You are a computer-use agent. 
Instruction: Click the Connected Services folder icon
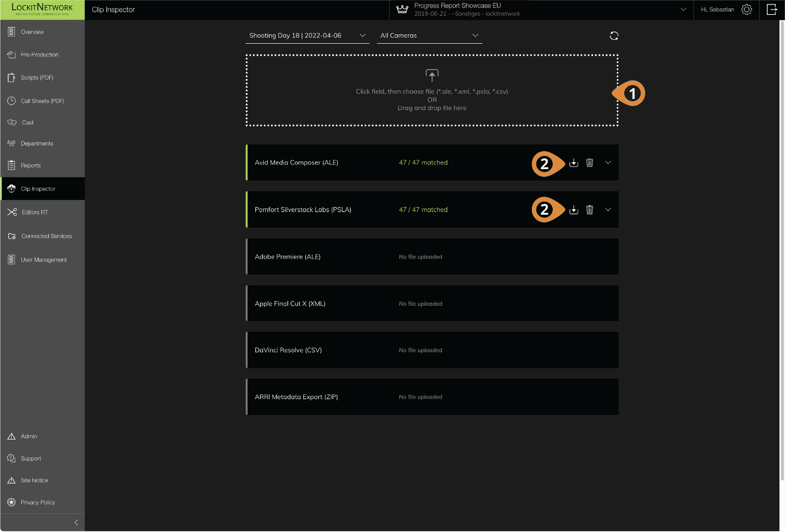12,236
